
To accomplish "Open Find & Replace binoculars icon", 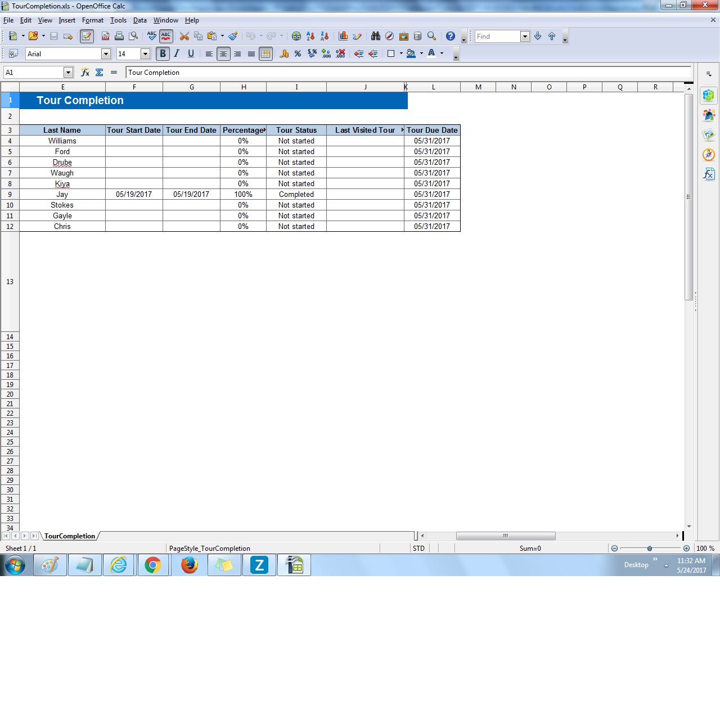I will point(376,37).
